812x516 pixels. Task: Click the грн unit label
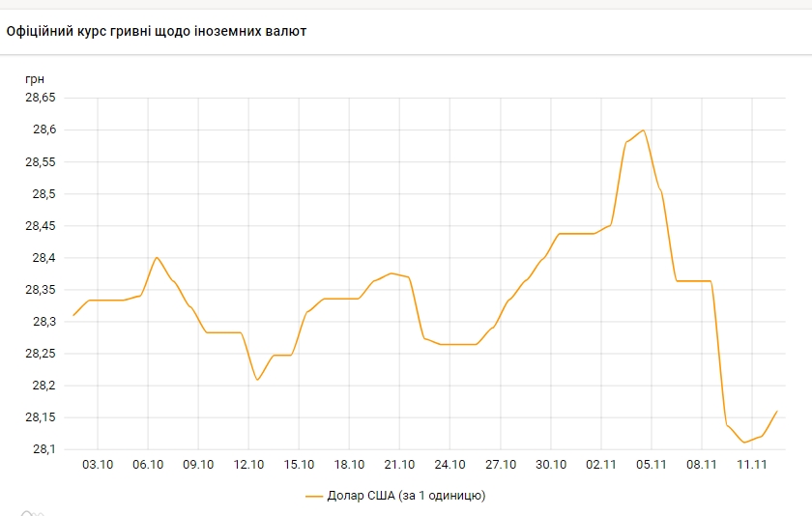coord(35,78)
